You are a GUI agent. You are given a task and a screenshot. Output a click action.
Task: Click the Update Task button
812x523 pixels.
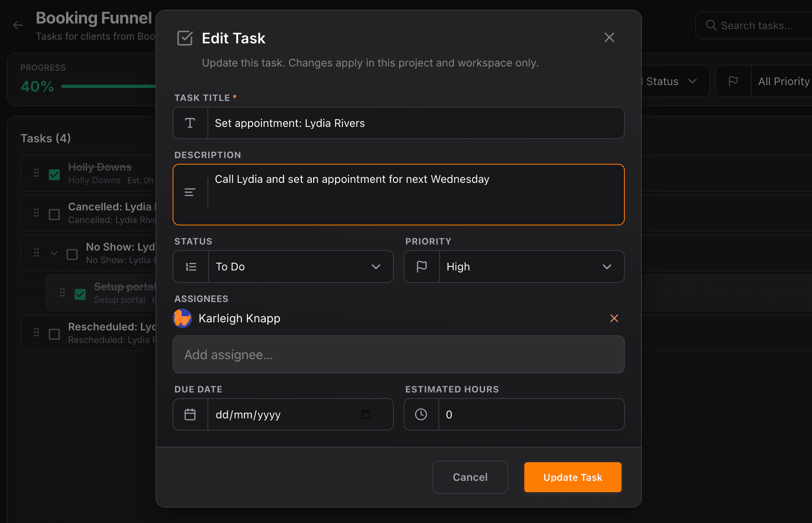tap(572, 477)
